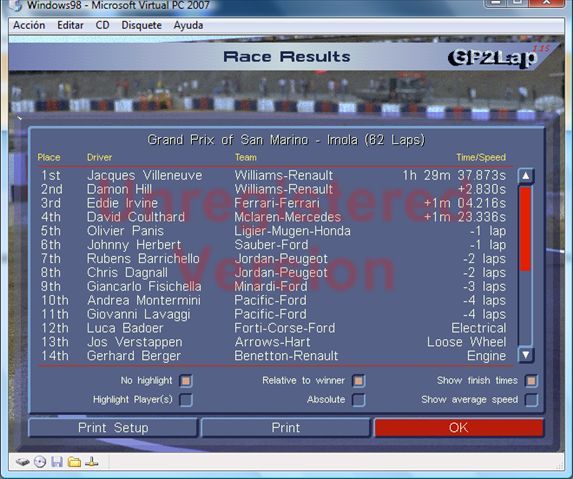This screenshot has height=479, width=573.
Task: Click the red results scrollbar thumb
Action: pos(525,229)
